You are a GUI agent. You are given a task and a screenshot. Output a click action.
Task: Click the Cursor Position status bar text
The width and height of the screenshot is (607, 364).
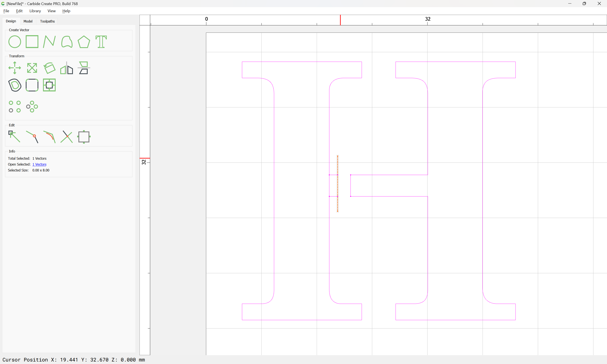74,360
